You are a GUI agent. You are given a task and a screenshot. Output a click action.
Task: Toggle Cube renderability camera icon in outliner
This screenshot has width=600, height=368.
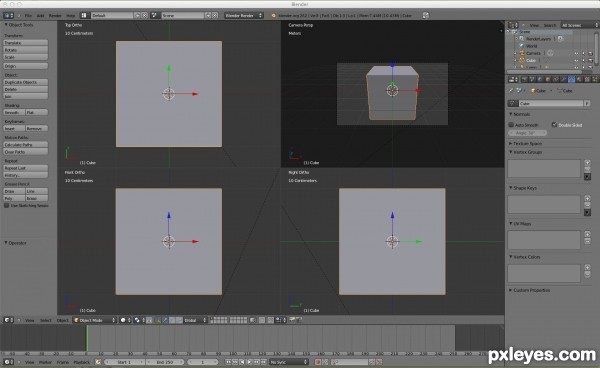(590, 60)
